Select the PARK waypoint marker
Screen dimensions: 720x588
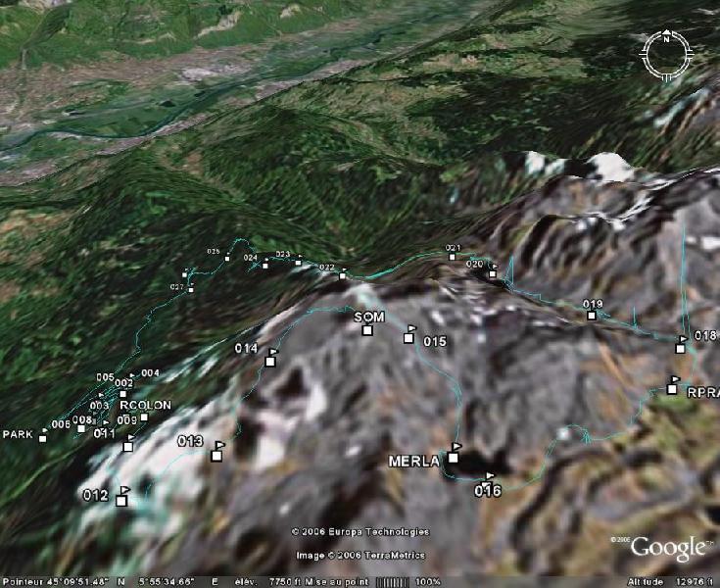point(43,439)
